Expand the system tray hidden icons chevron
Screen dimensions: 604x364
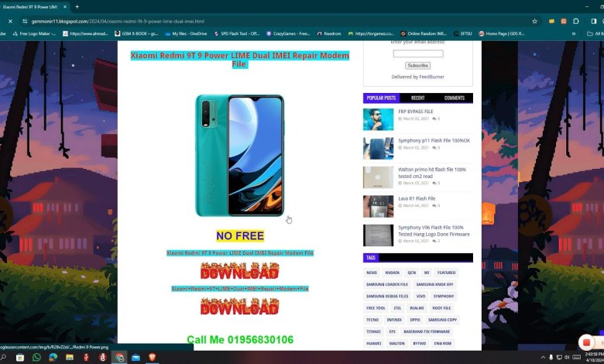pos(543,358)
